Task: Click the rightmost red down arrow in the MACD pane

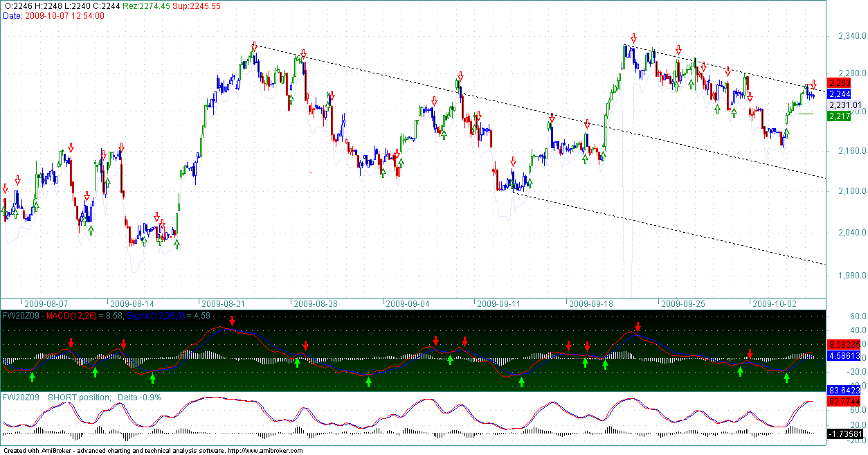Action: click(750, 354)
